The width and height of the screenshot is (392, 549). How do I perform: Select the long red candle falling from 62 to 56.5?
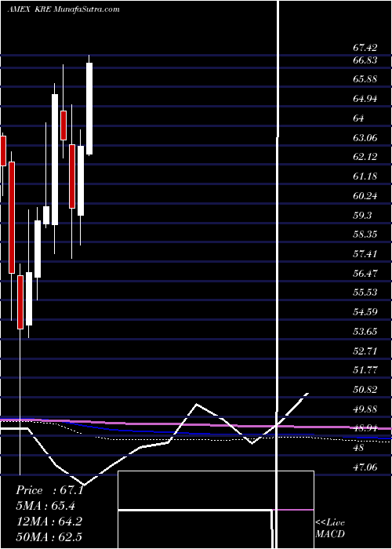click(x=12, y=217)
